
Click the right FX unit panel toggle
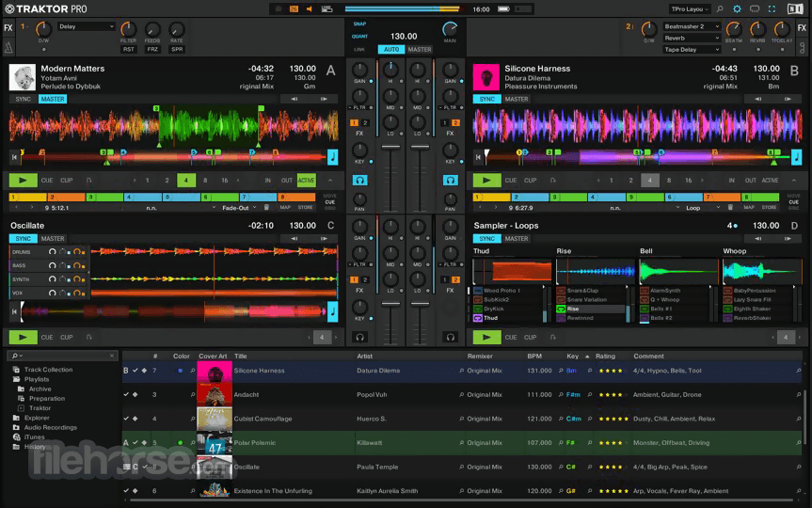tap(802, 28)
